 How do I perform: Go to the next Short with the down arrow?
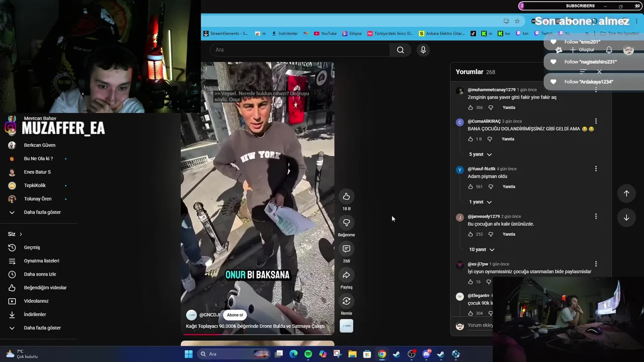626,218
